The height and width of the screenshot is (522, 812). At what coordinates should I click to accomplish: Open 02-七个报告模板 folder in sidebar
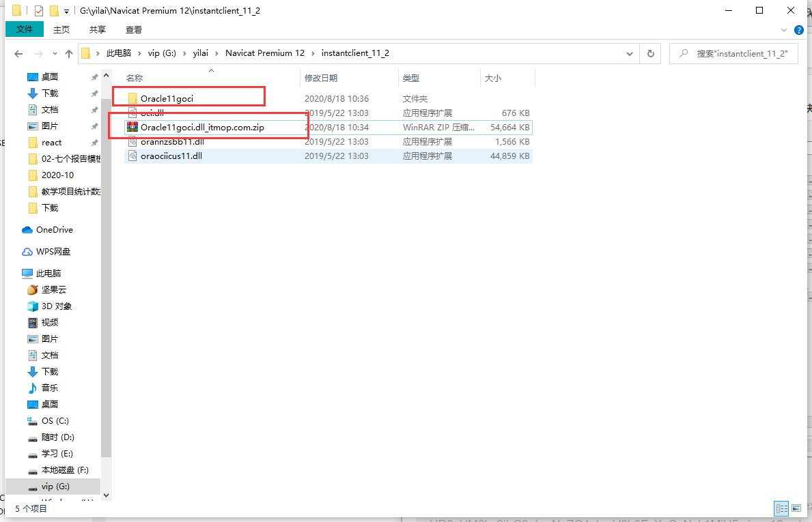pos(71,159)
